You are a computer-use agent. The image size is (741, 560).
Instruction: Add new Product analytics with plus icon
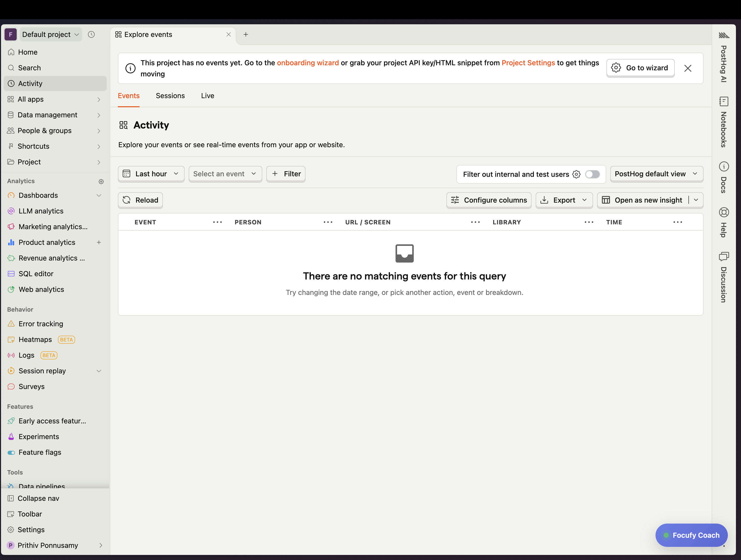[x=99, y=242]
